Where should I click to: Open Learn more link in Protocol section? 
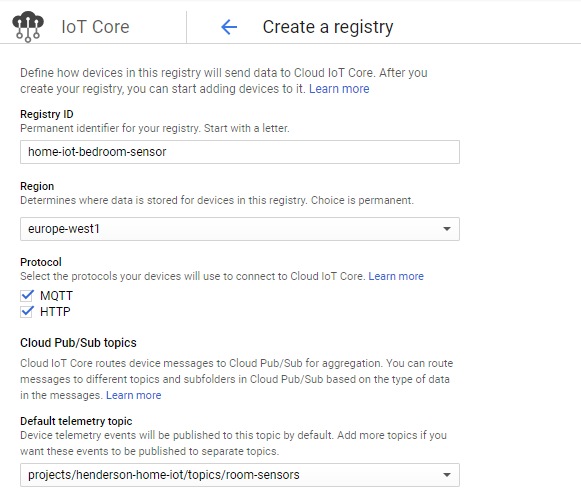point(396,276)
